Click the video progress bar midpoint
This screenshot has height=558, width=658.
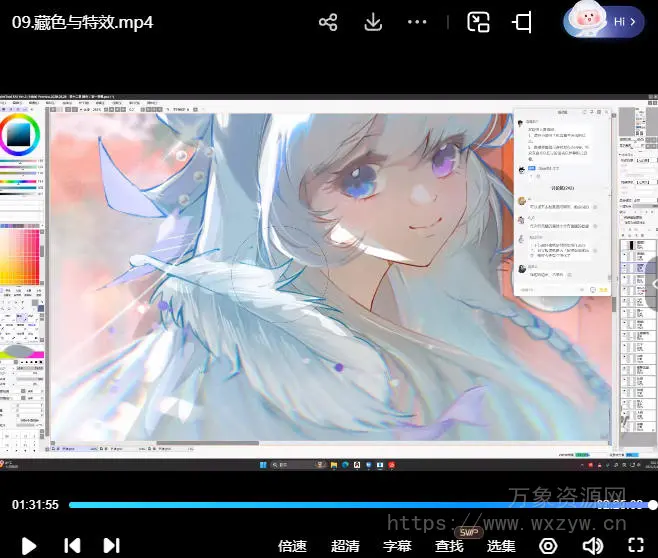(360, 505)
